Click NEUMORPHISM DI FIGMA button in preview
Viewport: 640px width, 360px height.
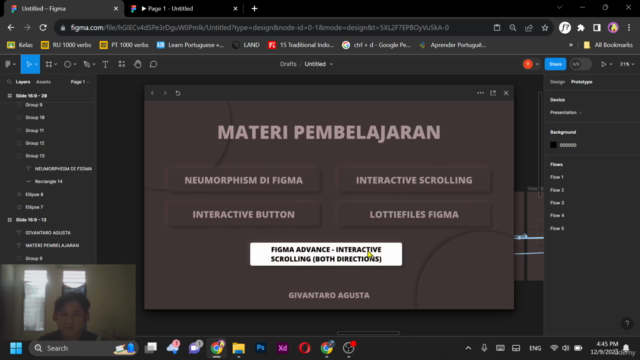pyautogui.click(x=244, y=180)
